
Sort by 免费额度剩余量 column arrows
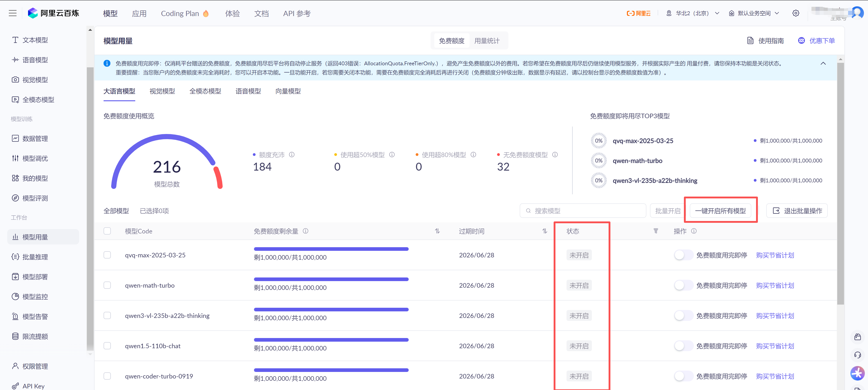click(x=437, y=231)
